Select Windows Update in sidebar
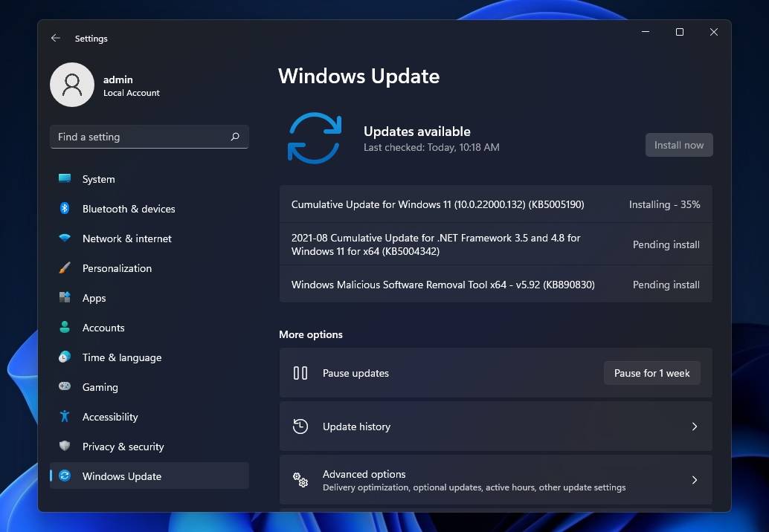The image size is (769, 532). 149,476
